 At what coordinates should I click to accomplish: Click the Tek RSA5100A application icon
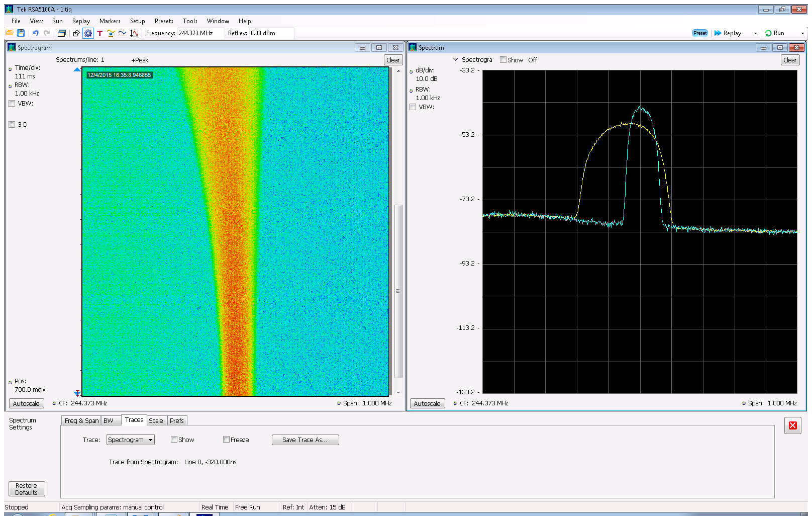[9, 9]
